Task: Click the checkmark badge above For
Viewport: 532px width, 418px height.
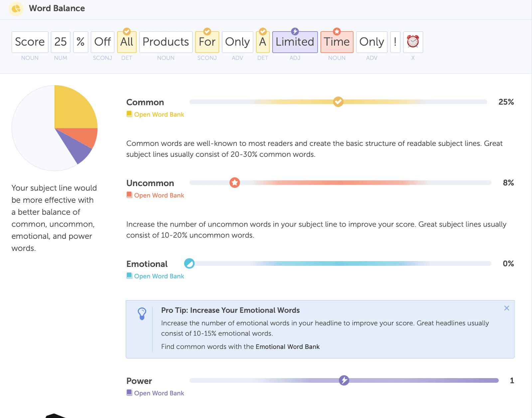Action: [207, 32]
